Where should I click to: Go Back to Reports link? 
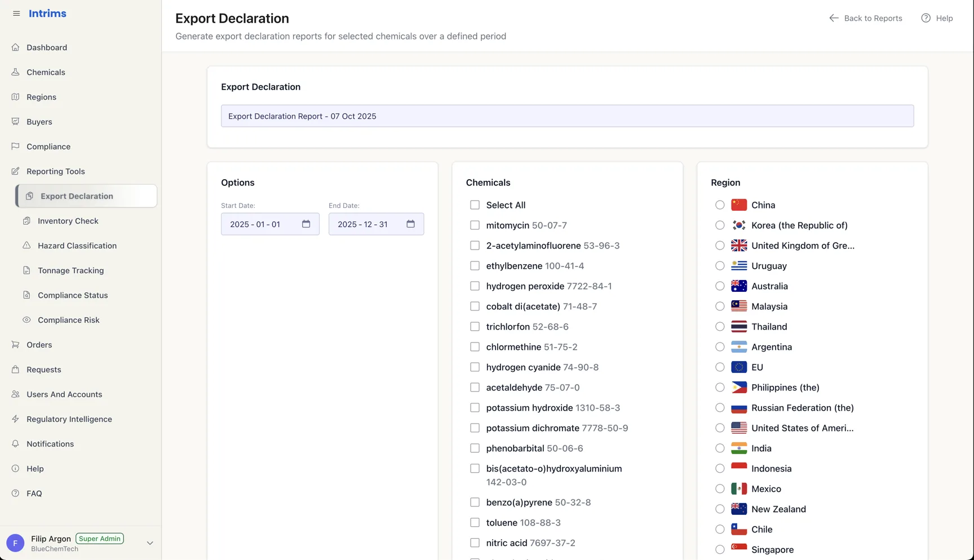pos(866,18)
